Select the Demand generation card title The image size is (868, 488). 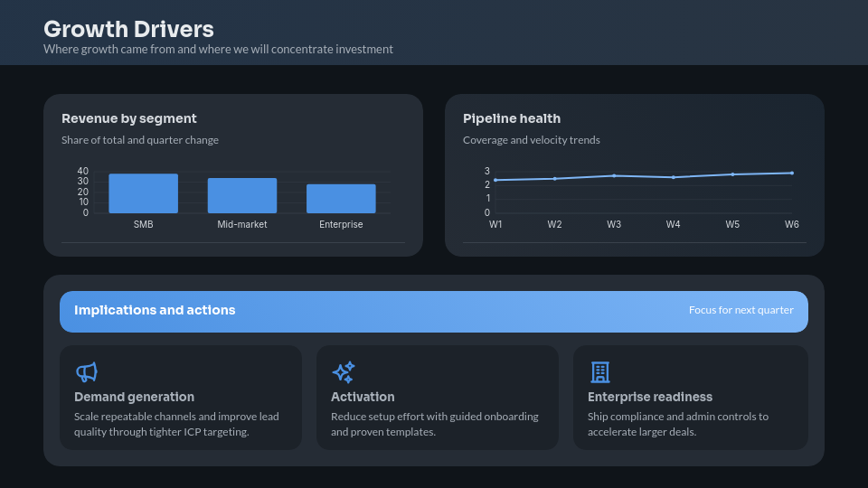[x=134, y=397]
